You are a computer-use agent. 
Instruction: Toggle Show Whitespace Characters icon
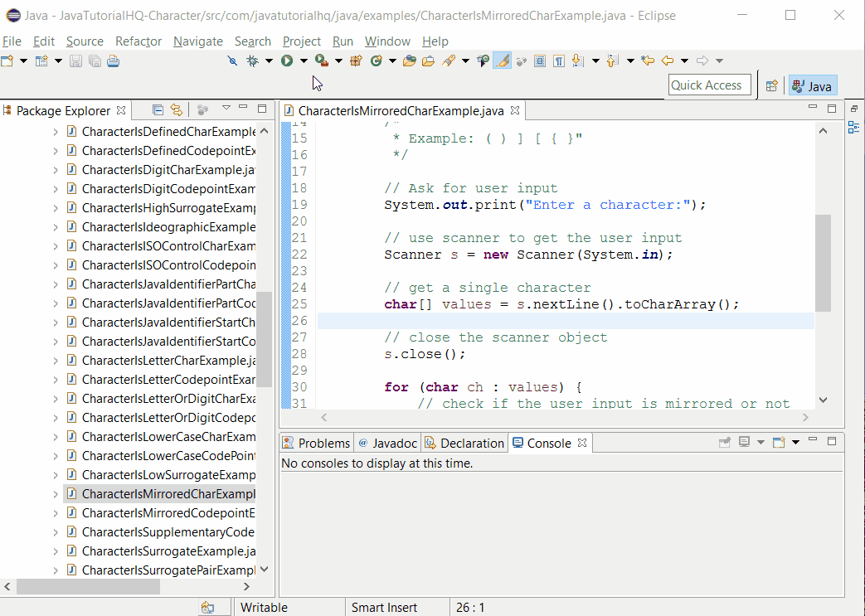(x=557, y=60)
